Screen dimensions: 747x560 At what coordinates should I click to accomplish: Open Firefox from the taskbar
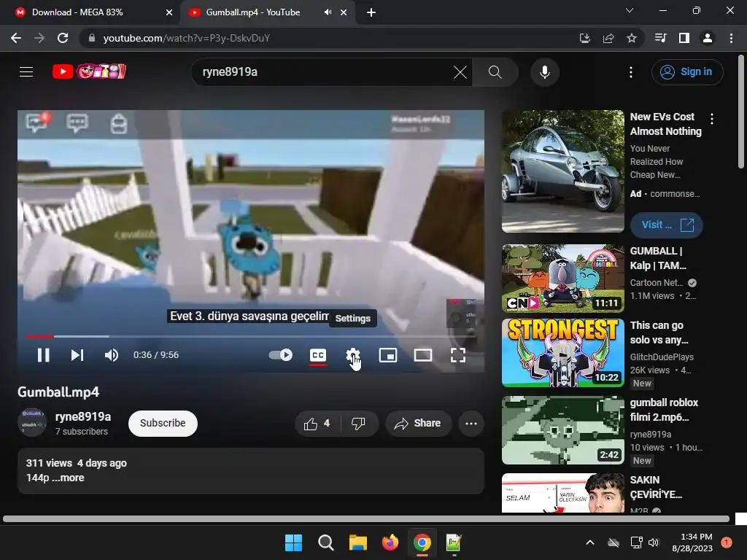coord(390,542)
